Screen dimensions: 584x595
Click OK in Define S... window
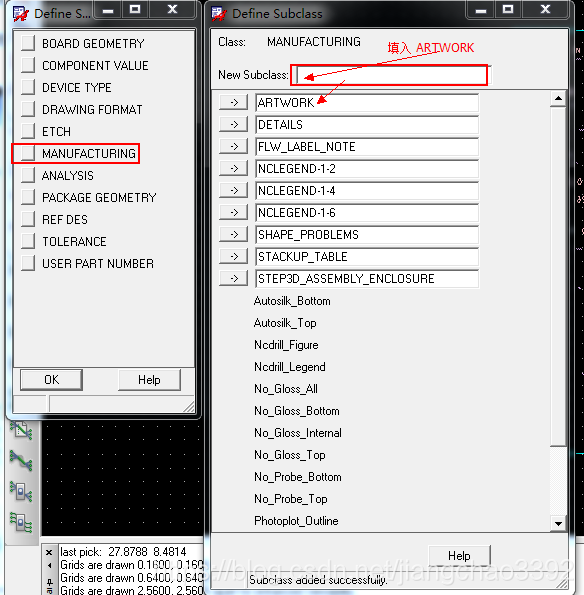point(51,380)
